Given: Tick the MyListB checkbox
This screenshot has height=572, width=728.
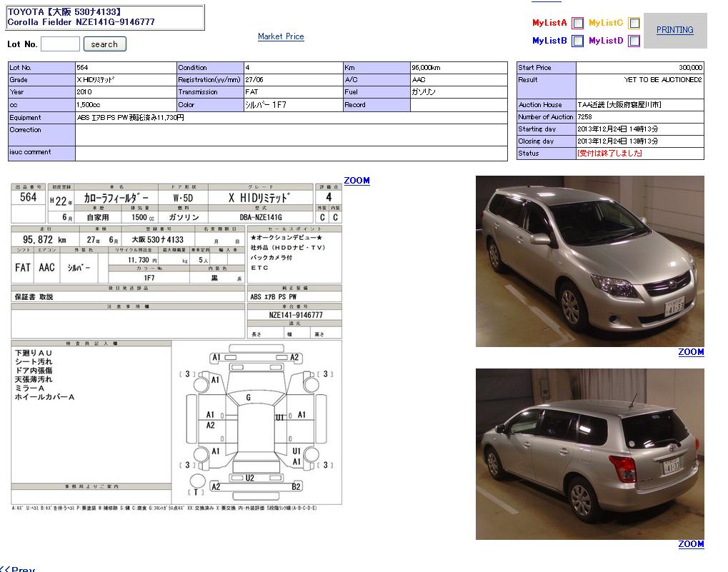Looking at the screenshot, I should [x=578, y=41].
